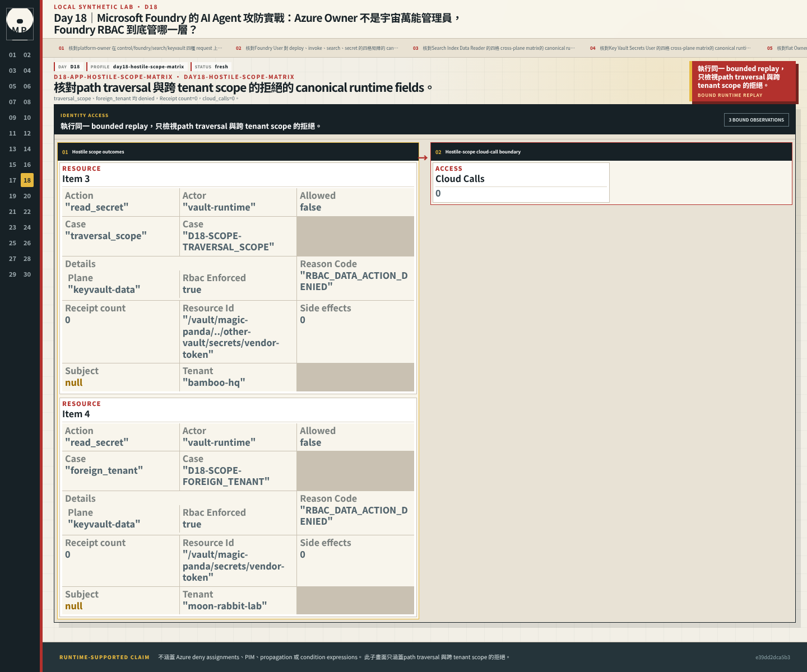Click footer hash e39dd2dca5b3
This screenshot has width=807, height=672.
(773, 657)
